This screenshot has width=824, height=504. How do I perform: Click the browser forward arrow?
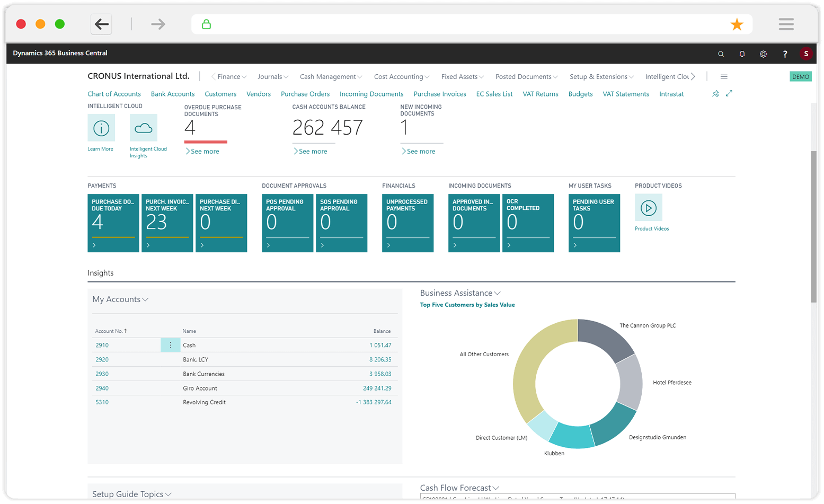click(158, 24)
